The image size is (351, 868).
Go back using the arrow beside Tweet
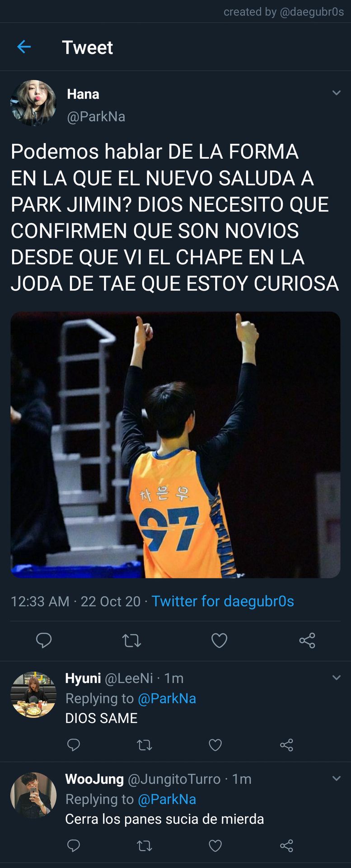tap(24, 47)
